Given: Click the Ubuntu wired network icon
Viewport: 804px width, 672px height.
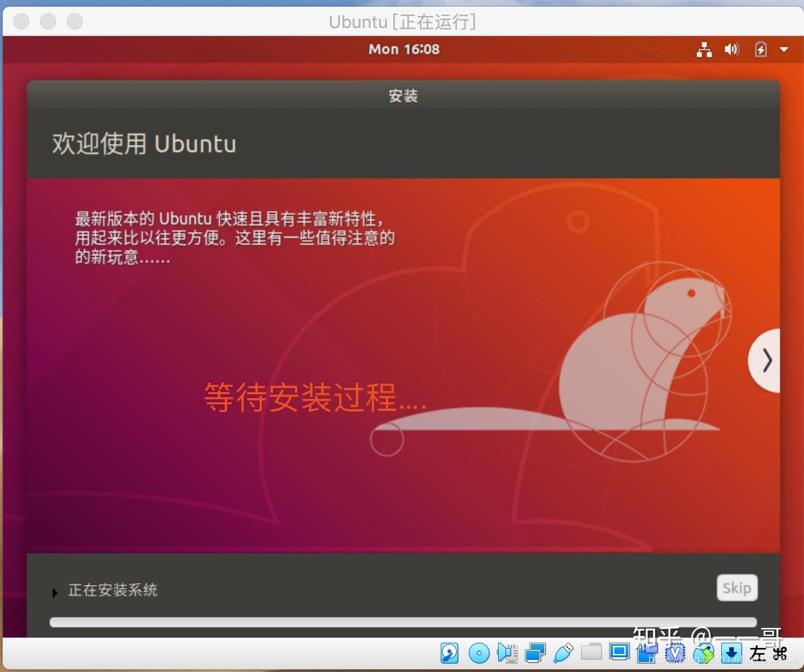Looking at the screenshot, I should [x=704, y=49].
